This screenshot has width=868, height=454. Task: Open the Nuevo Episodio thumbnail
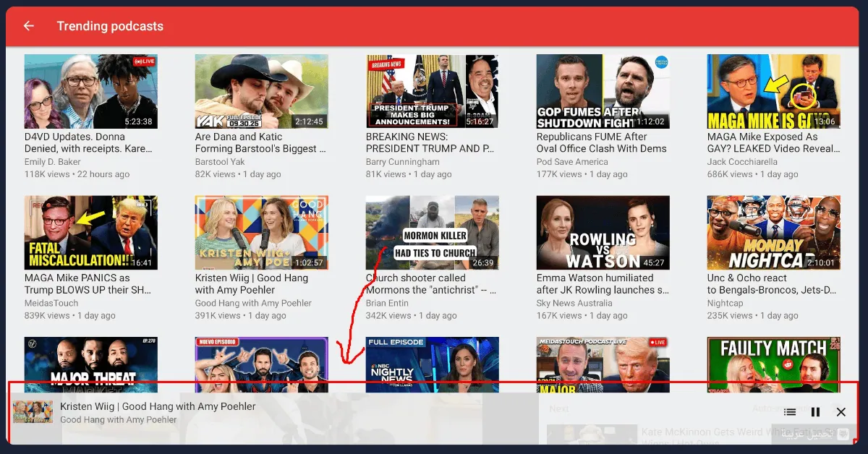point(262,364)
